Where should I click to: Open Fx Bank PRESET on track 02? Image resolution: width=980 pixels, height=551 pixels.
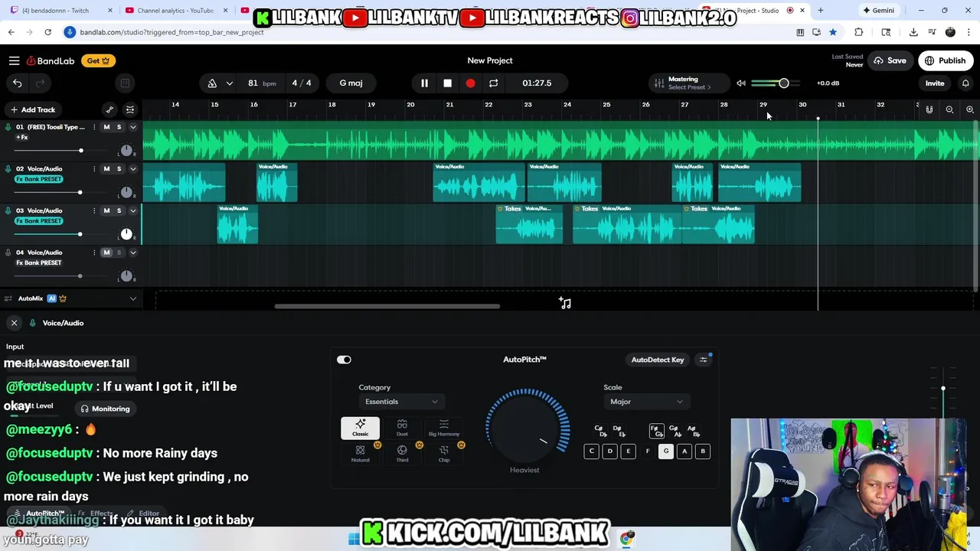pyautogui.click(x=39, y=179)
